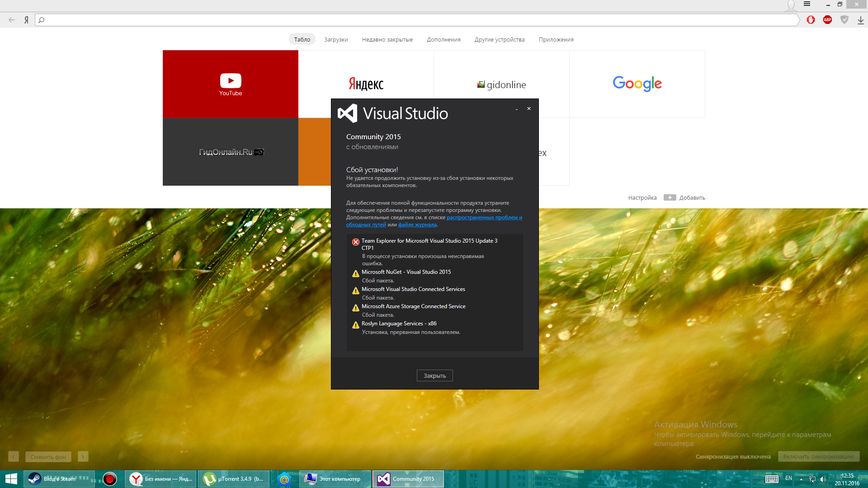Expand hidden tray icons arrow
868x488 pixels.
pos(801,479)
